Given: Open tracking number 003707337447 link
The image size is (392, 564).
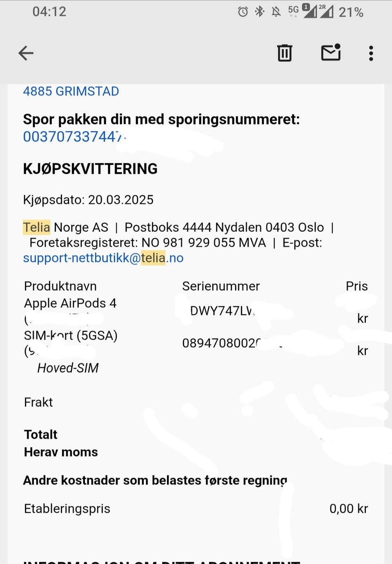Looking at the screenshot, I should [73, 137].
